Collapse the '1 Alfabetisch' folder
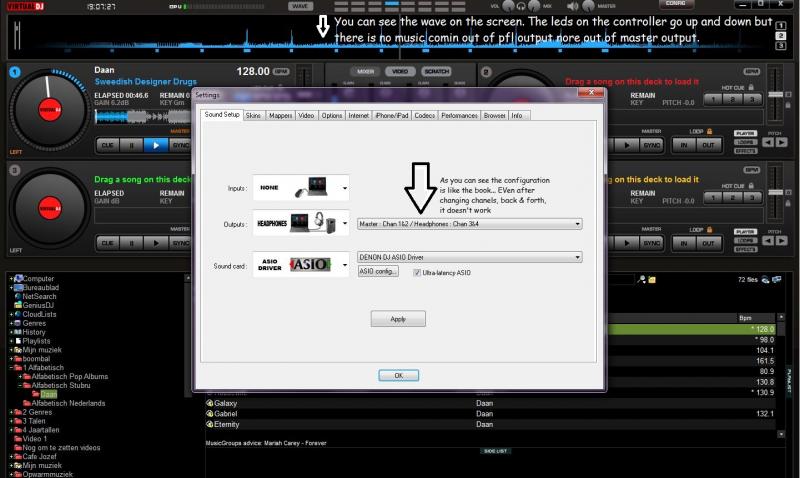800x478 pixels. pyautogui.click(x=11, y=367)
